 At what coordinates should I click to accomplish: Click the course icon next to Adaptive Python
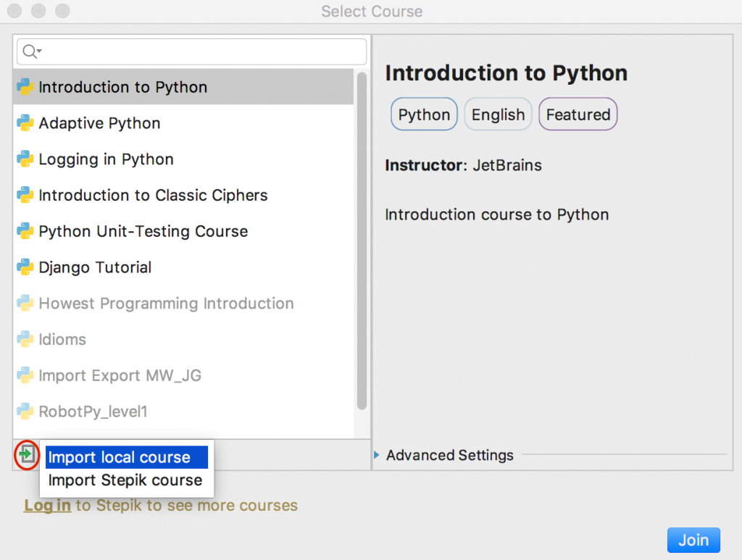pos(24,122)
